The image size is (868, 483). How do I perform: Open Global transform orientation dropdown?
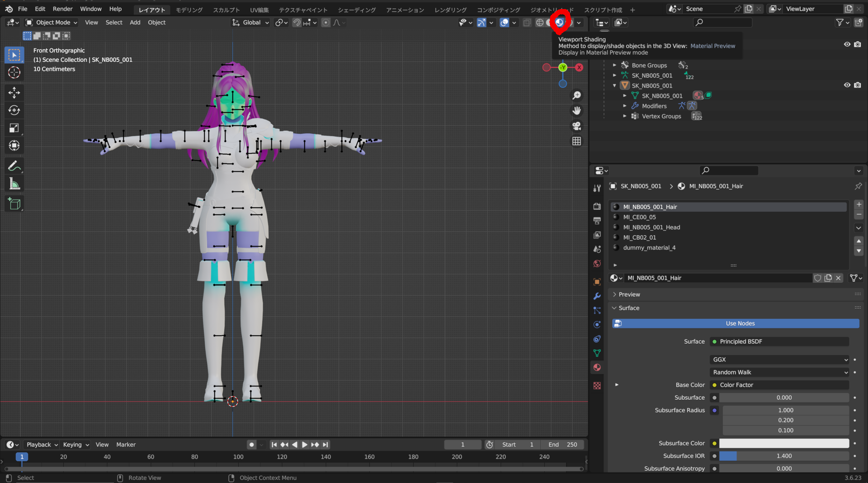[250, 23]
